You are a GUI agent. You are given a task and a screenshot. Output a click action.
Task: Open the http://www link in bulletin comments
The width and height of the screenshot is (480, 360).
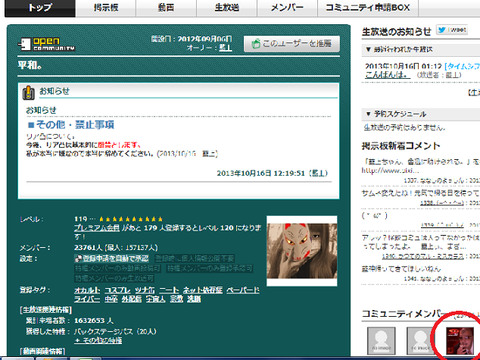390,171
